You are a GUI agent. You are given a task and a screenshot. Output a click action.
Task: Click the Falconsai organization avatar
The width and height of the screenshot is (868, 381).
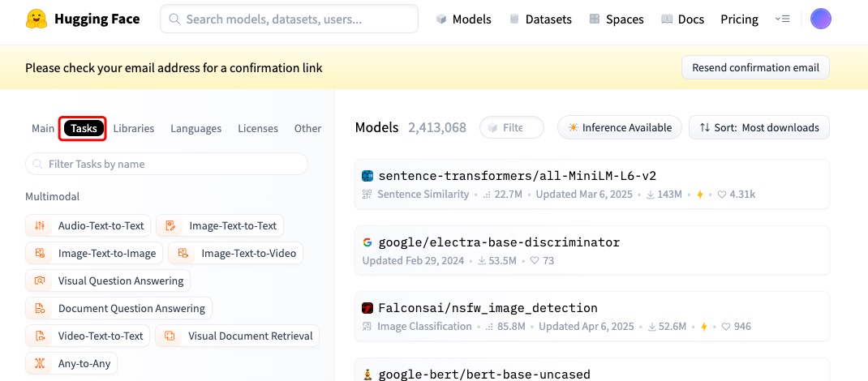pyautogui.click(x=367, y=308)
